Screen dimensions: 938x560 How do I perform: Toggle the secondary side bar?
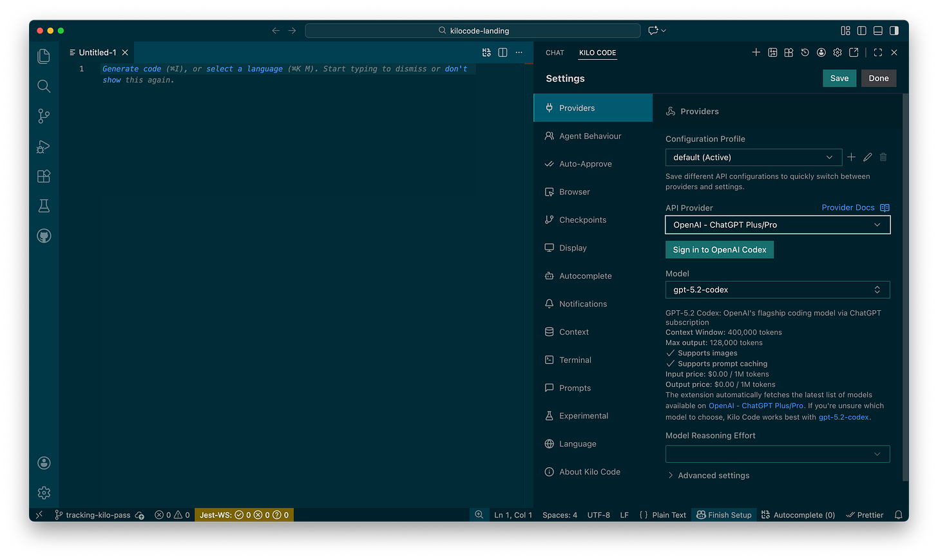894,30
